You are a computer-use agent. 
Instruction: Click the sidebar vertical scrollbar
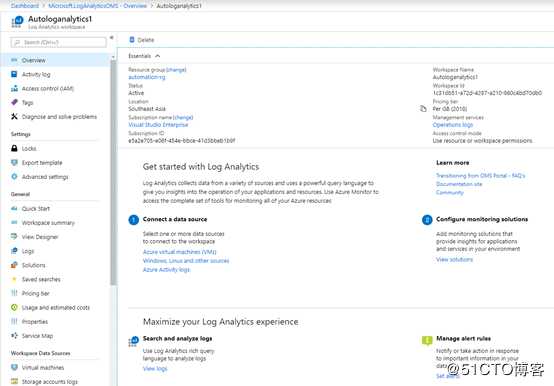coord(113,172)
